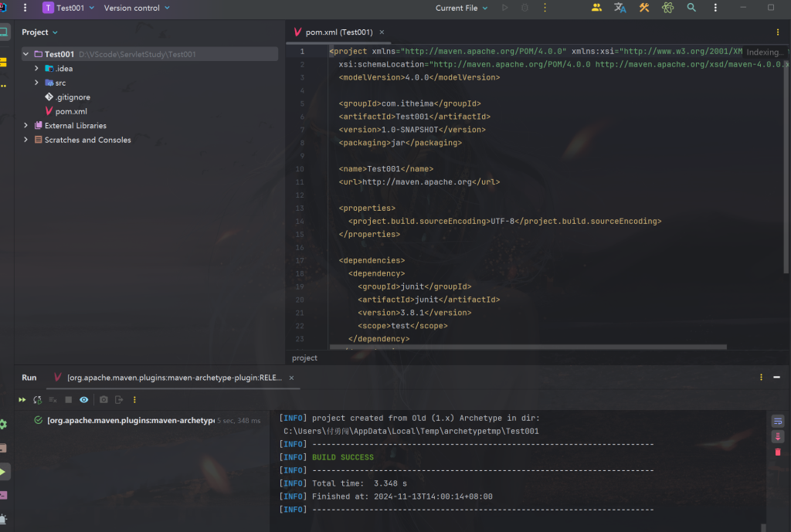Close the maven-archetype-plugin Run tab
The height and width of the screenshot is (532, 791).
tap(291, 378)
